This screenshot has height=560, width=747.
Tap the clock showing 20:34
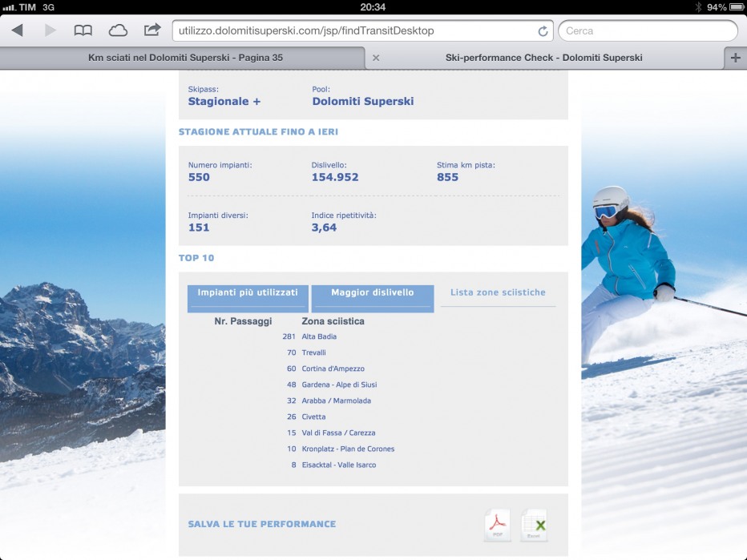pos(373,7)
